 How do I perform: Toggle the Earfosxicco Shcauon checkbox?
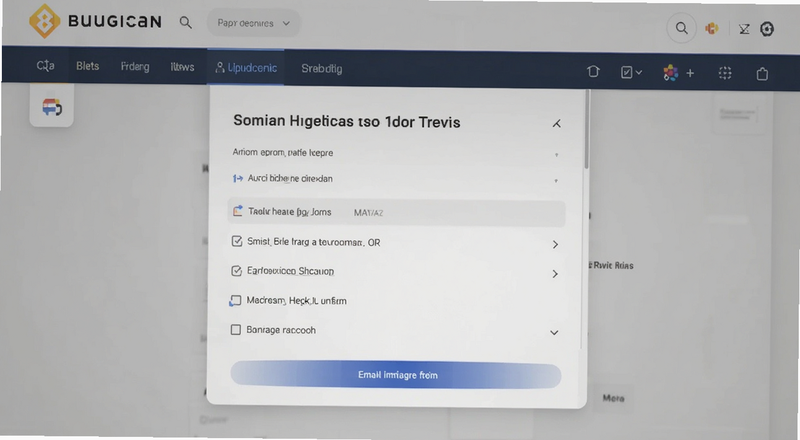point(236,271)
